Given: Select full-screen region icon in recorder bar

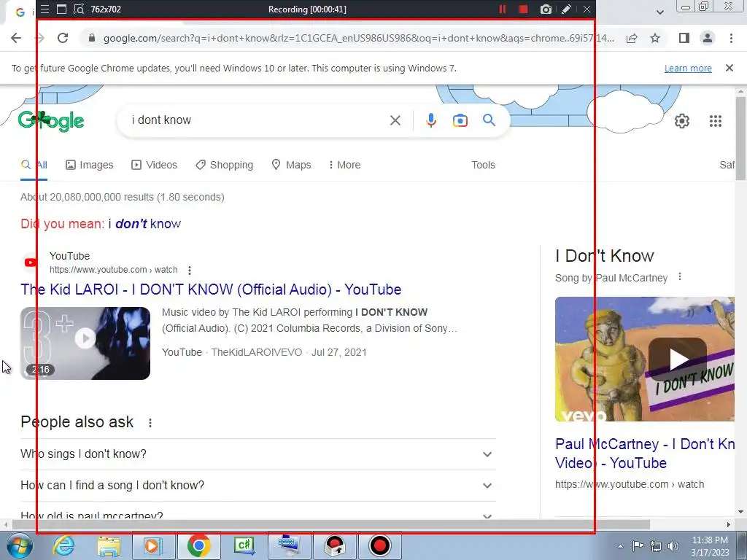Looking at the screenshot, I should [61, 9].
